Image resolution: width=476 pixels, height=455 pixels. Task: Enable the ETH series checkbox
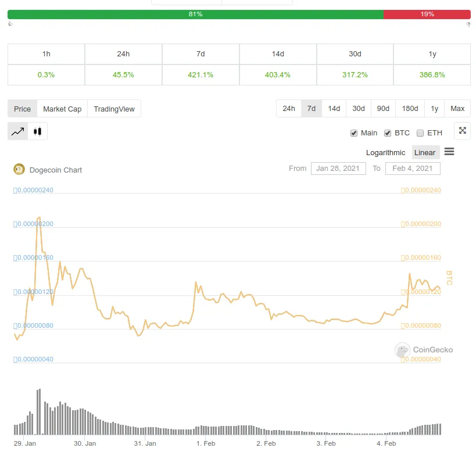420,133
